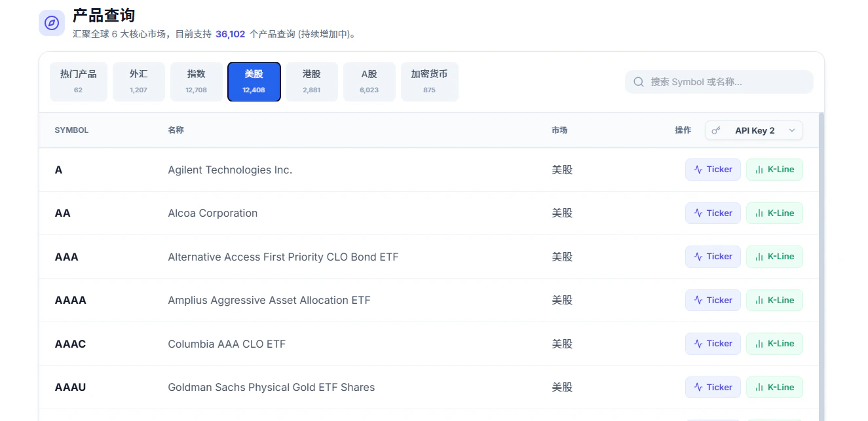The image size is (868, 421).
Task: Switch to the A股 tab
Action: click(x=369, y=82)
